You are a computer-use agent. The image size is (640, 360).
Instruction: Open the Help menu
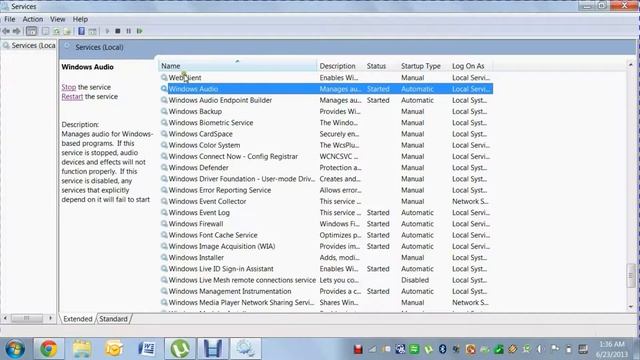(80, 19)
